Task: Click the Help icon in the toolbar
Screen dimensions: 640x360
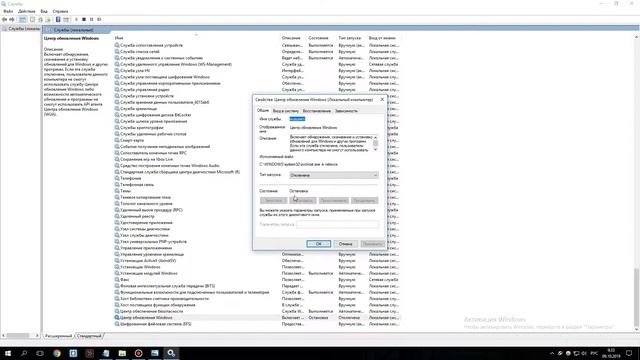Action: (x=58, y=19)
